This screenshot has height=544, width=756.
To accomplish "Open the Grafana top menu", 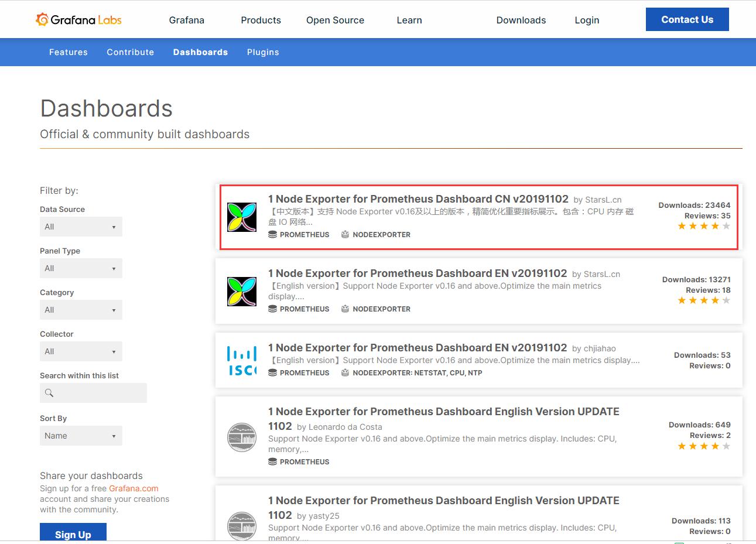I will click(x=187, y=20).
